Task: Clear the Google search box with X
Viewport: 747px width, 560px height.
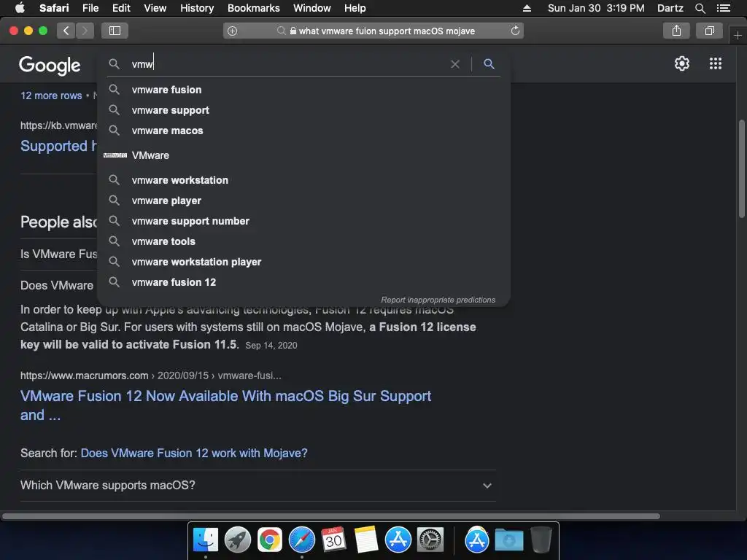Action: [455, 64]
